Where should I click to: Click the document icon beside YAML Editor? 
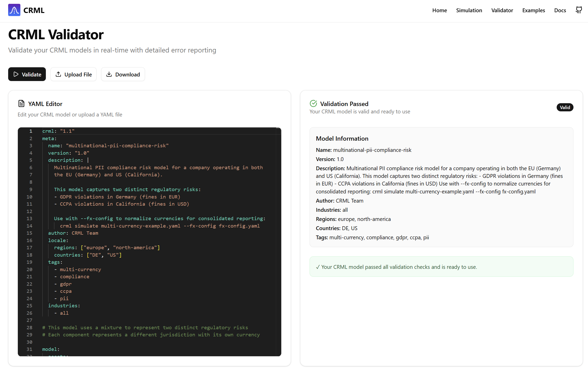click(x=21, y=103)
